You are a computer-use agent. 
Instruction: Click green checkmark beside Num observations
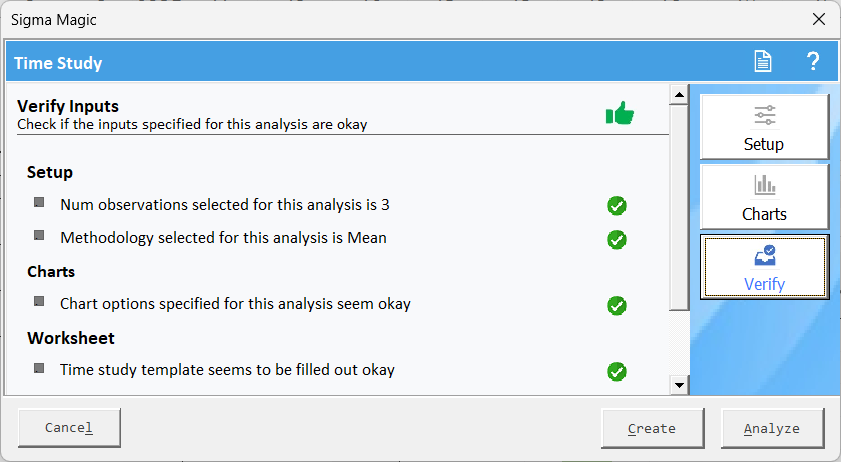[617, 206]
